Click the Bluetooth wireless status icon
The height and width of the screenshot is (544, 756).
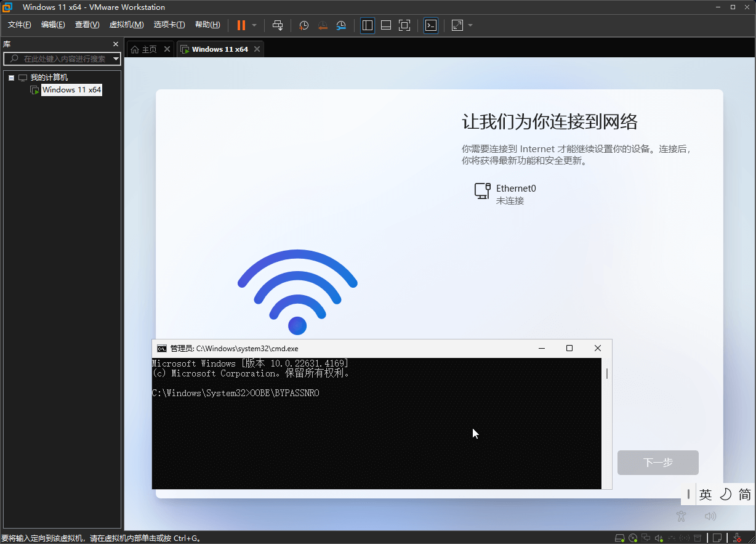(685, 538)
